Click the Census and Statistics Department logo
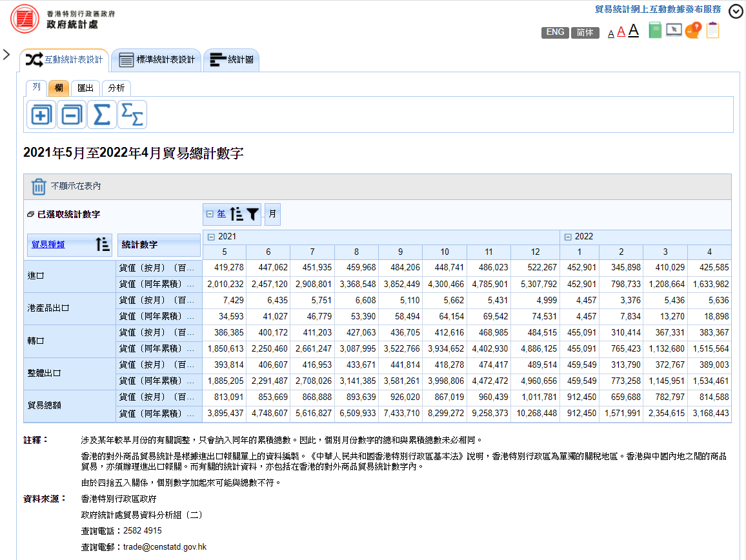The image size is (746, 560). pyautogui.click(x=25, y=19)
